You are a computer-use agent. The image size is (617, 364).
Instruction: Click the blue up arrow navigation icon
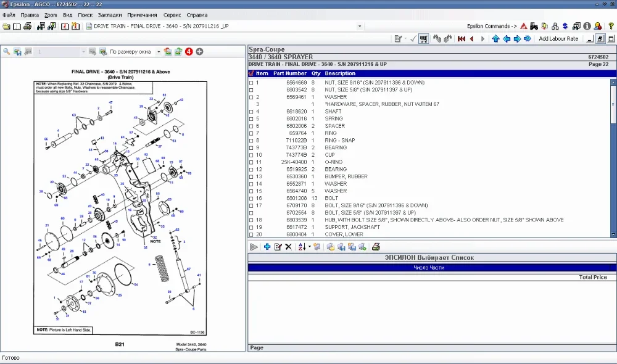click(x=495, y=39)
